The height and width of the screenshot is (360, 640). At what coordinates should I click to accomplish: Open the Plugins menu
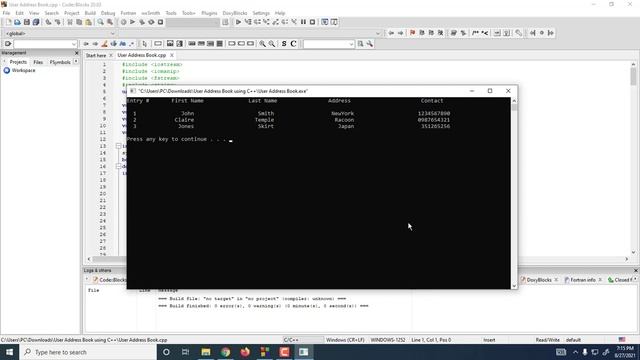click(x=209, y=13)
